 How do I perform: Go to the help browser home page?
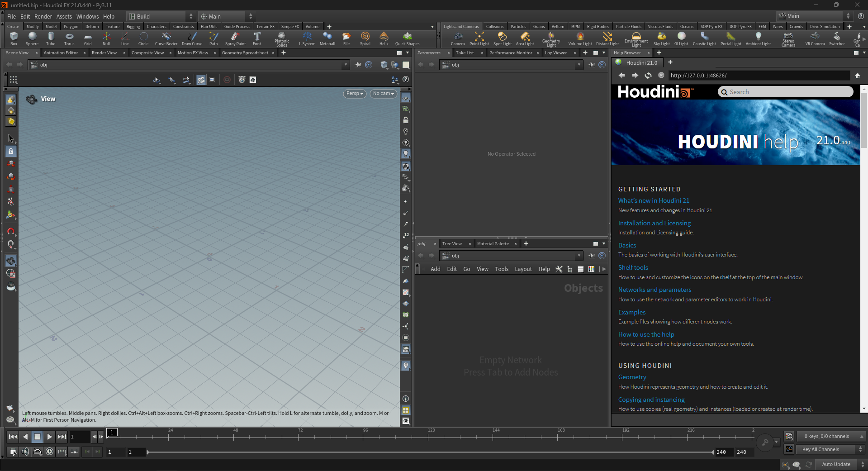pyautogui.click(x=858, y=76)
